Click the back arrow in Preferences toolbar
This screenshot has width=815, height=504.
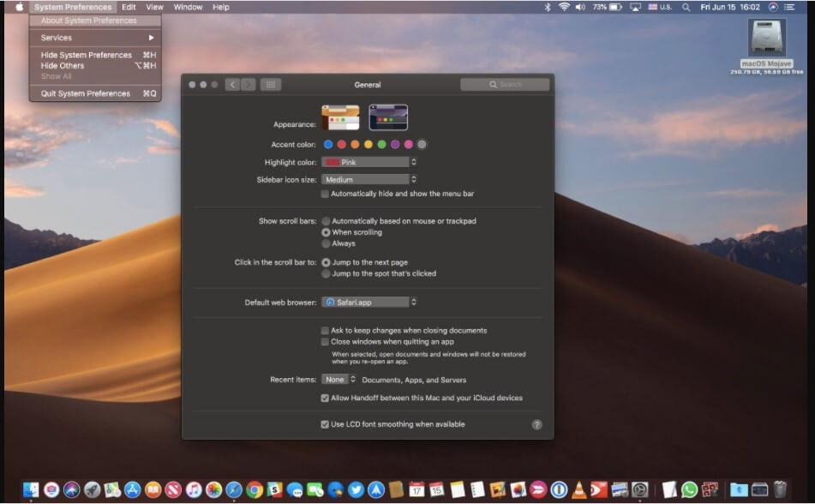tap(232, 85)
